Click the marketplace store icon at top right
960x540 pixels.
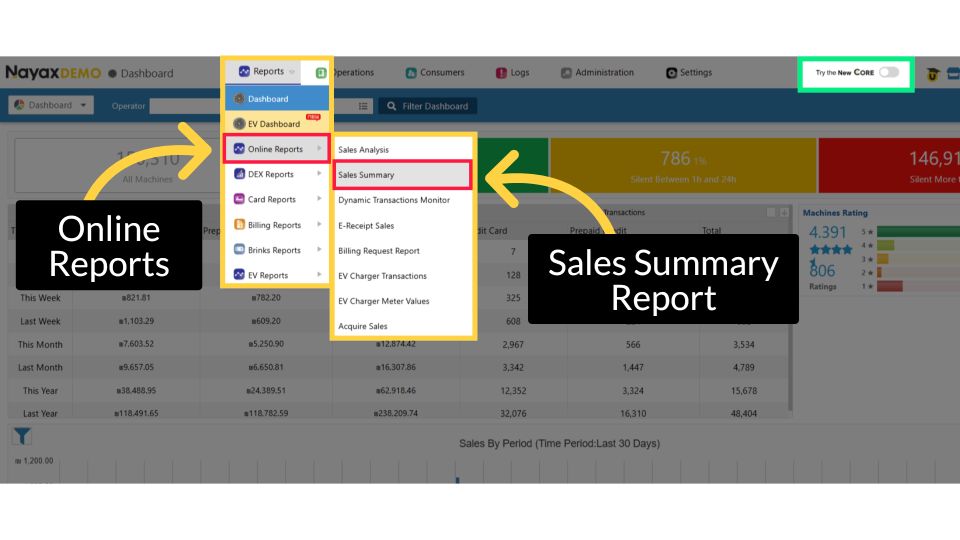click(953, 73)
